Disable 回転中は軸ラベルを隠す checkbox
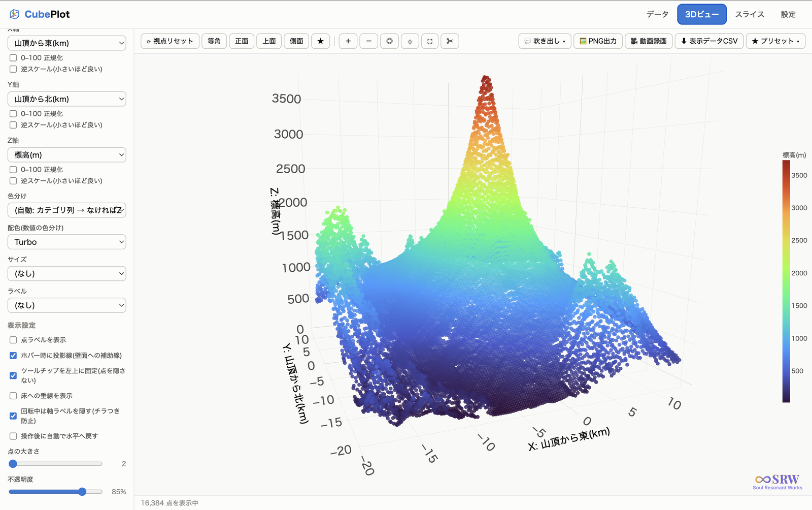This screenshot has height=510, width=812. pyautogui.click(x=13, y=416)
